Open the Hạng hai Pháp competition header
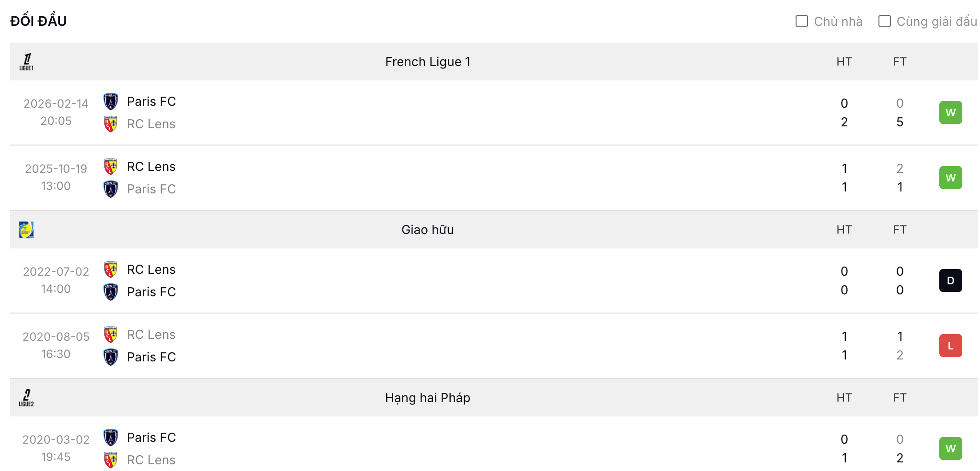 tap(428, 398)
